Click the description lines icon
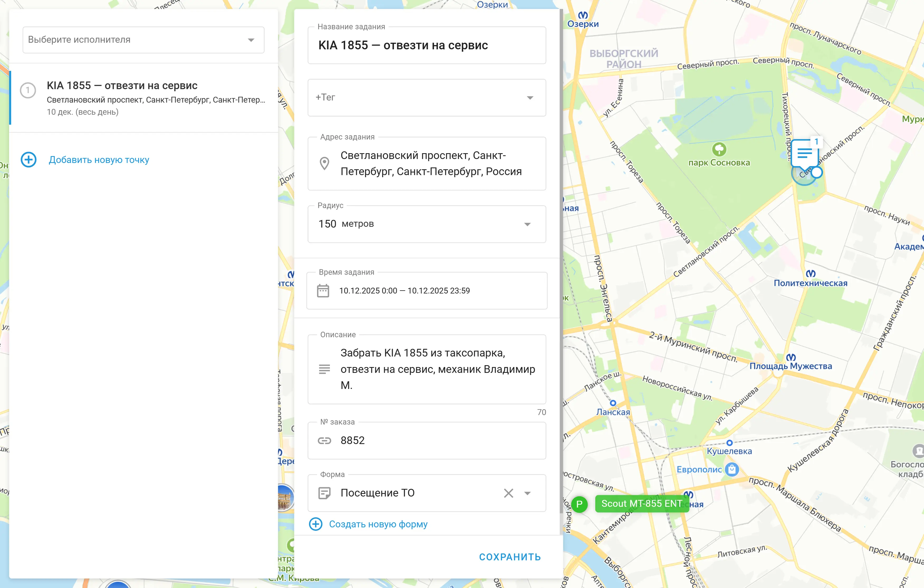Screen dimensions: 924x588 click(324, 369)
